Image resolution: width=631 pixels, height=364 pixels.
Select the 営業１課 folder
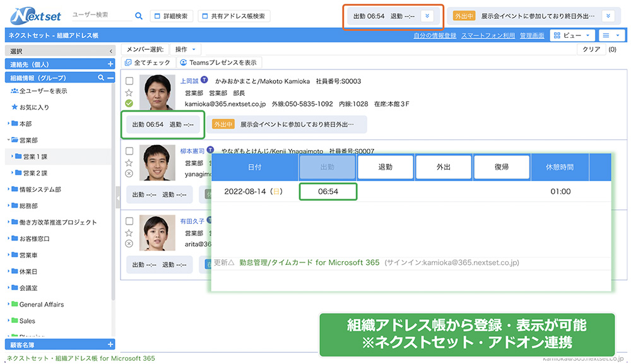click(x=35, y=156)
